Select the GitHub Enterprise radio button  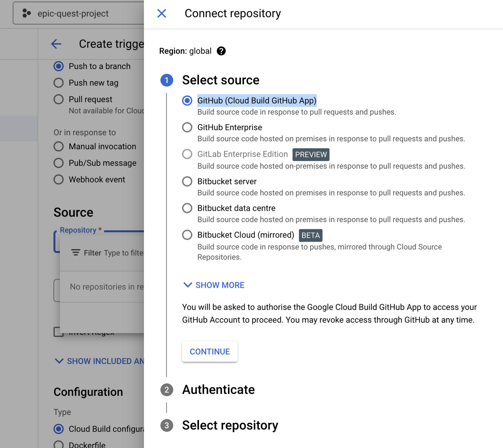click(x=187, y=127)
